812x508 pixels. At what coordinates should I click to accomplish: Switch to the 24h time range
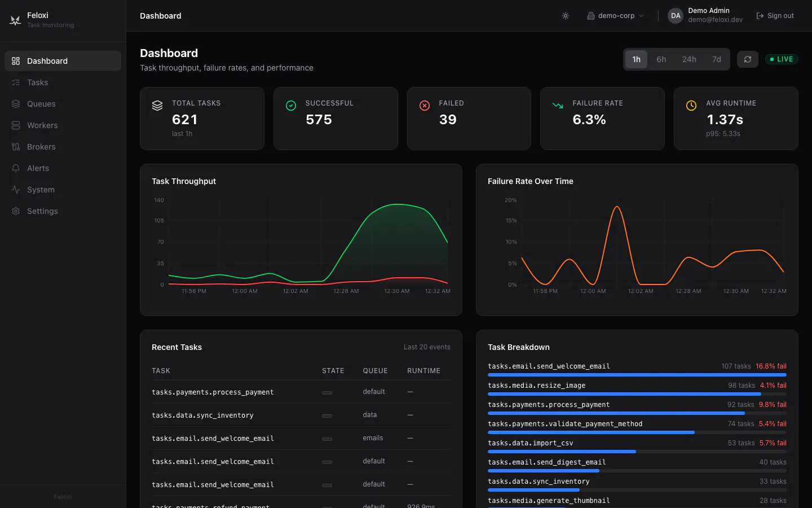[x=689, y=59]
